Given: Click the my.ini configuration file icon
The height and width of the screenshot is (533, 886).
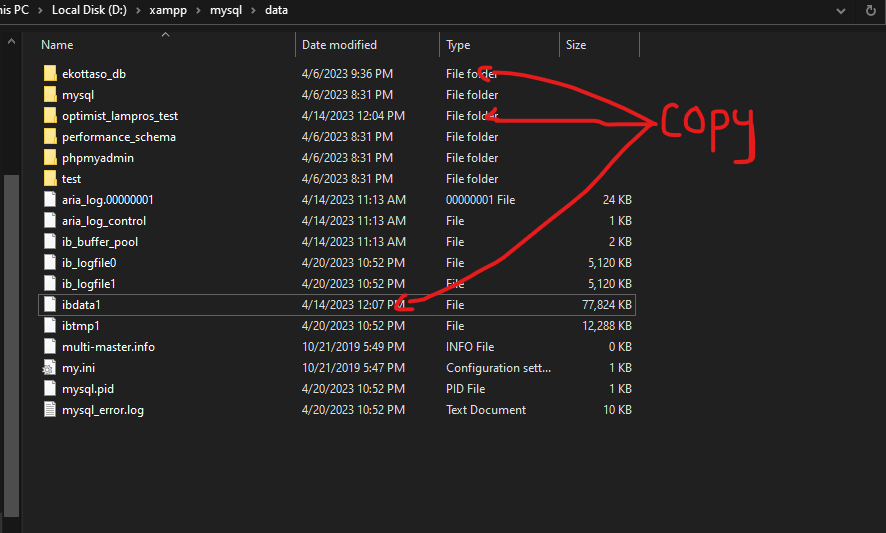Looking at the screenshot, I should tap(49, 367).
